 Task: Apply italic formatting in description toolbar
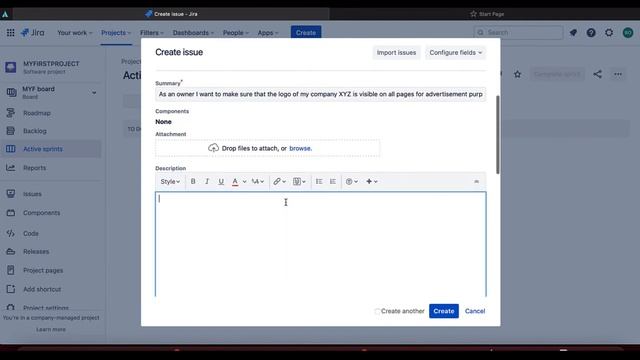pos(207,182)
